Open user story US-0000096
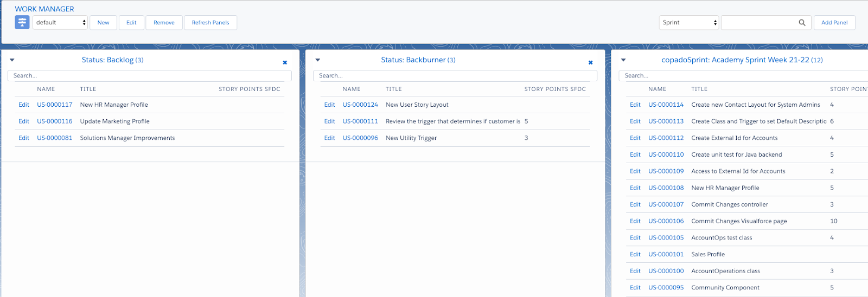Image resolution: width=868 pixels, height=297 pixels. (360, 138)
